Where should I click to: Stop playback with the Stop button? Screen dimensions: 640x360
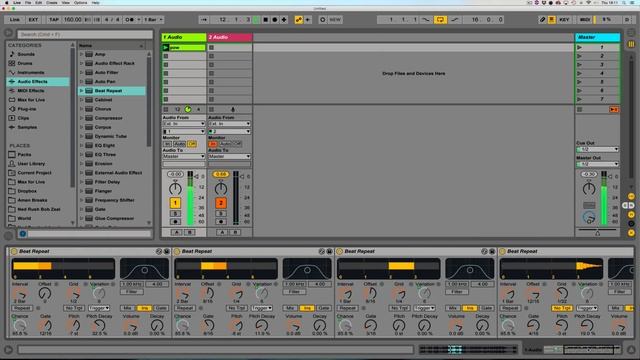point(266,20)
